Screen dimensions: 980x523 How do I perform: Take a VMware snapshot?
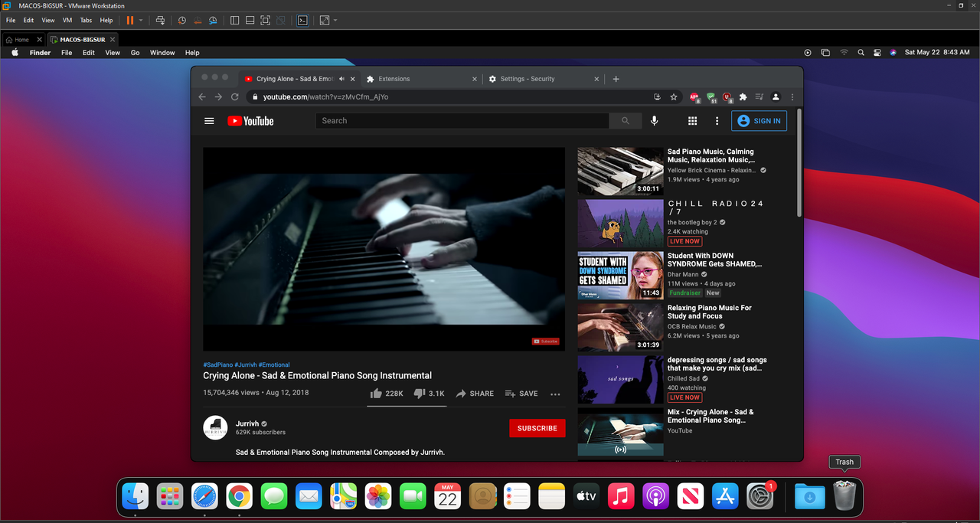[182, 21]
